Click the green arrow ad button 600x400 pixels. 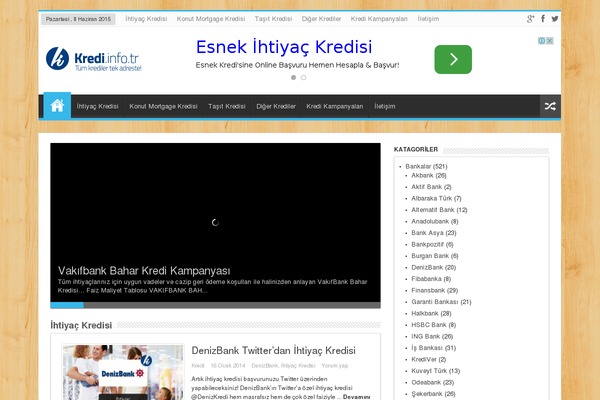pos(453,59)
